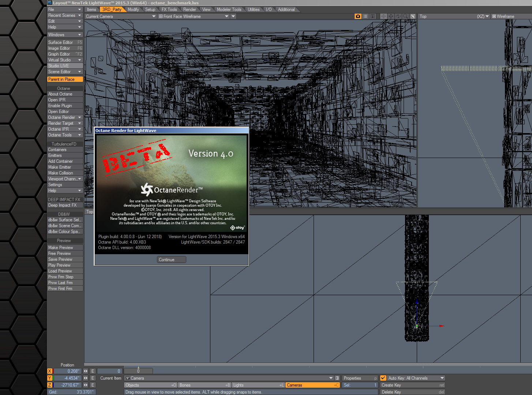Open the Octane Render dropdown
The image size is (532, 395).
(x=65, y=117)
